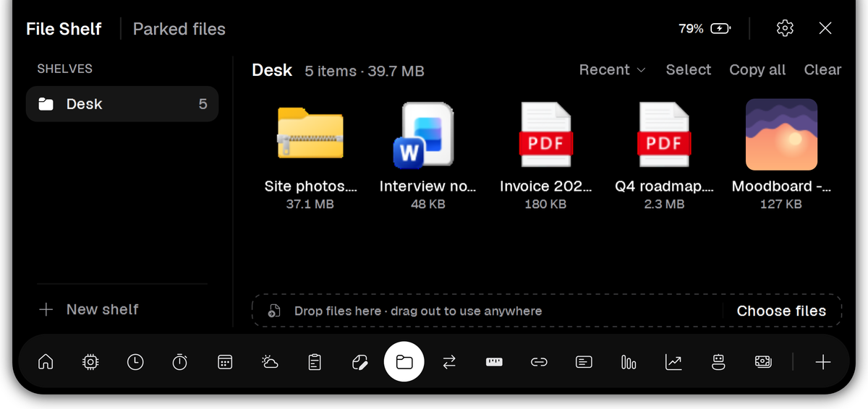Click the 'SHELVES' sidebar heading

[65, 69]
